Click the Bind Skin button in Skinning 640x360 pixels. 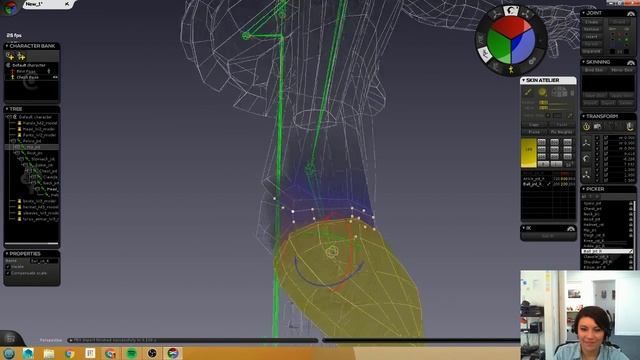pyautogui.click(x=594, y=70)
